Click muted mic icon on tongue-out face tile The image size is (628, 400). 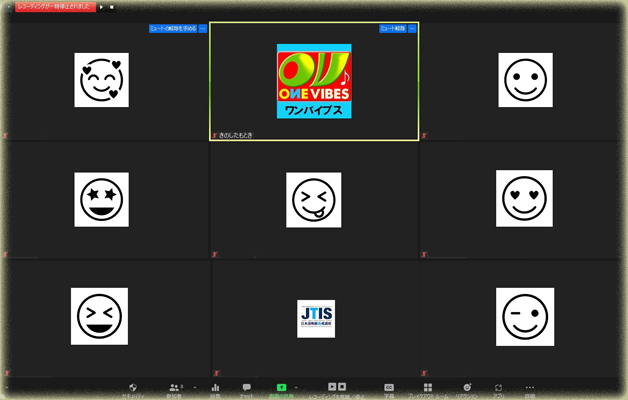tap(215, 254)
